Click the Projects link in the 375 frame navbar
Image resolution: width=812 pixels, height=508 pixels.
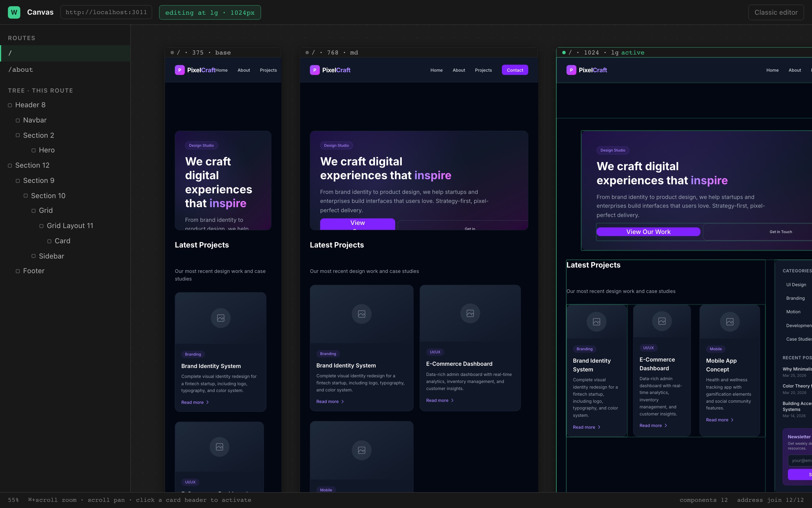(268, 70)
